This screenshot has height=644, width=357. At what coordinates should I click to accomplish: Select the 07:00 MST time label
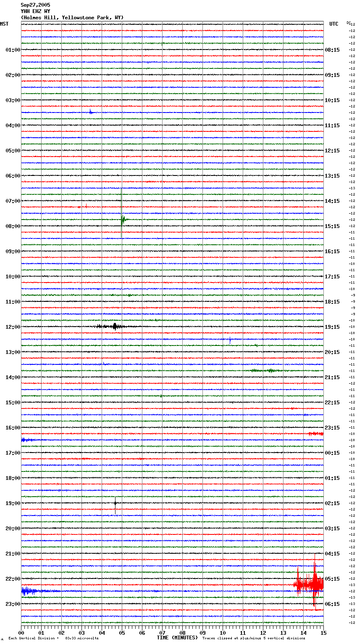click(13, 201)
